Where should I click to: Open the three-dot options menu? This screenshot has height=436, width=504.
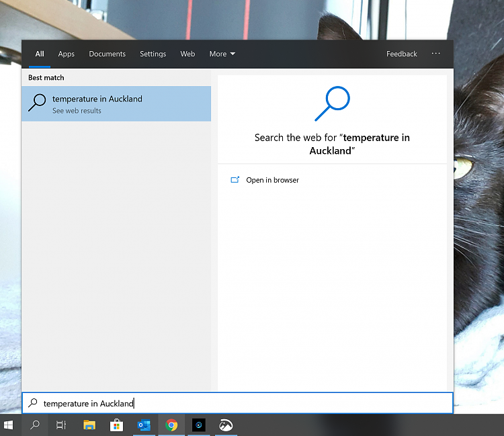click(435, 53)
